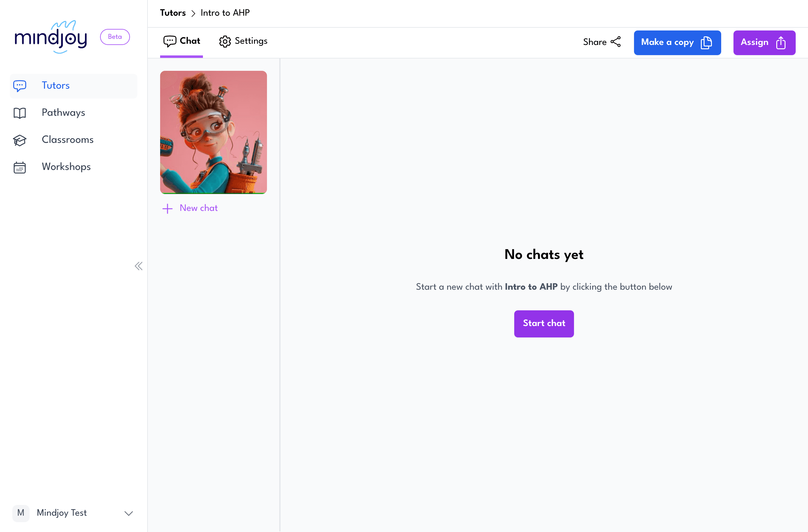The height and width of the screenshot is (532, 808).
Task: Click Intro to AHP breadcrumb text
Action: click(x=225, y=13)
